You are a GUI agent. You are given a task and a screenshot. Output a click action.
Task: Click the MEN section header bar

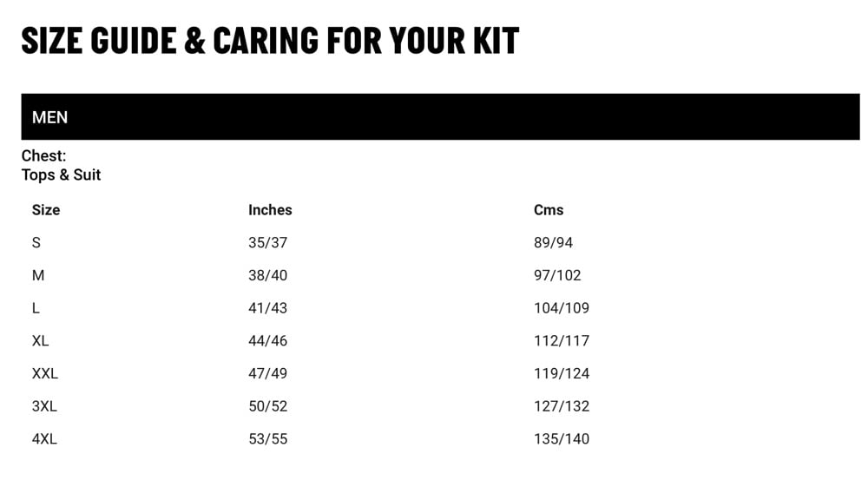pyautogui.click(x=440, y=117)
